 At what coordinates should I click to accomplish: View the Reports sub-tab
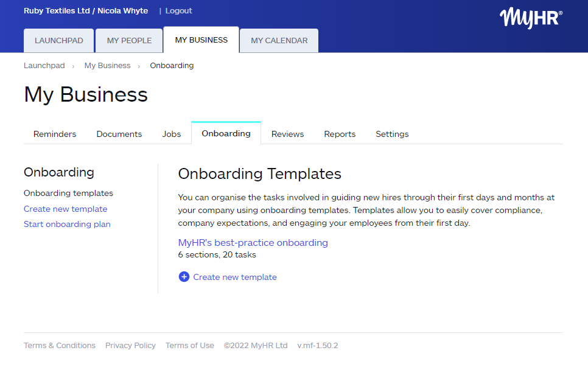coord(340,134)
